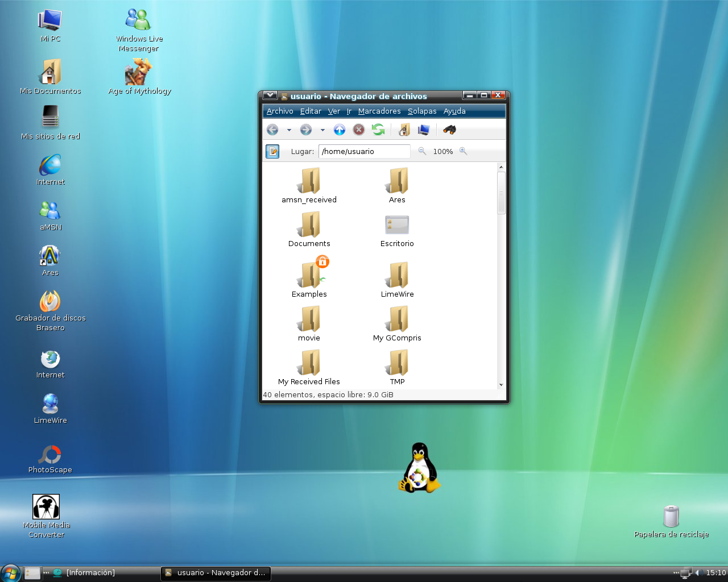Click the green Reload icon
Viewport: 728px width, 582px height.
point(378,130)
